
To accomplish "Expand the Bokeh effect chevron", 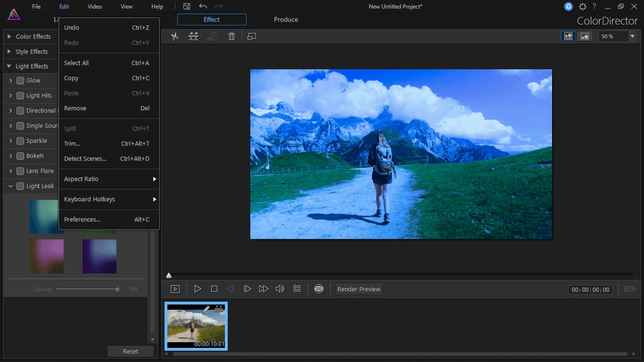I will point(10,156).
